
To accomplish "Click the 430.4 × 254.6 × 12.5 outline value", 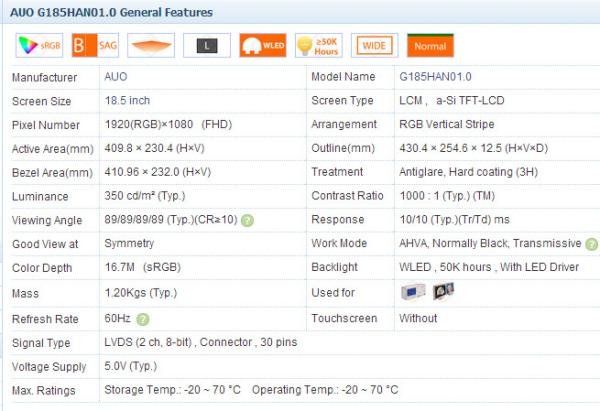I will (x=473, y=148).
